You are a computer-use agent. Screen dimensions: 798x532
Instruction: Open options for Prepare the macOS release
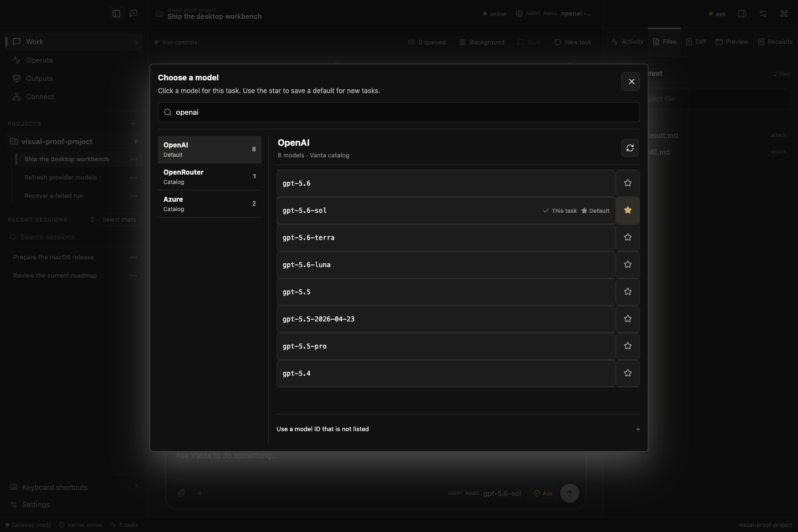(134, 257)
